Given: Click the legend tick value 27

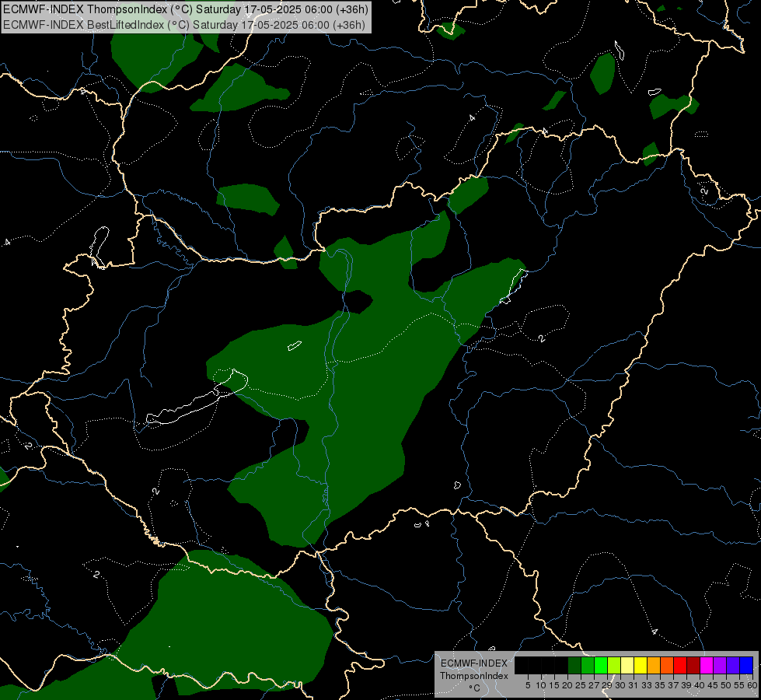Looking at the screenshot, I should tap(594, 685).
